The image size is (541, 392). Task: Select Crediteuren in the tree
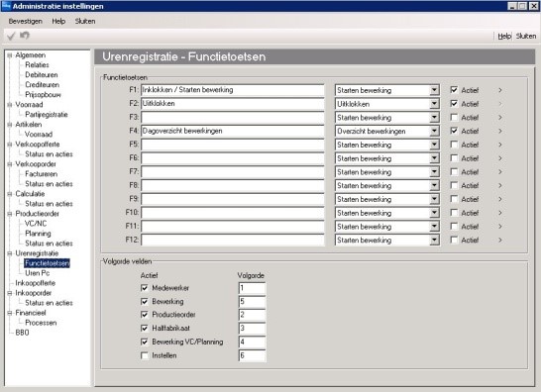click(x=42, y=85)
